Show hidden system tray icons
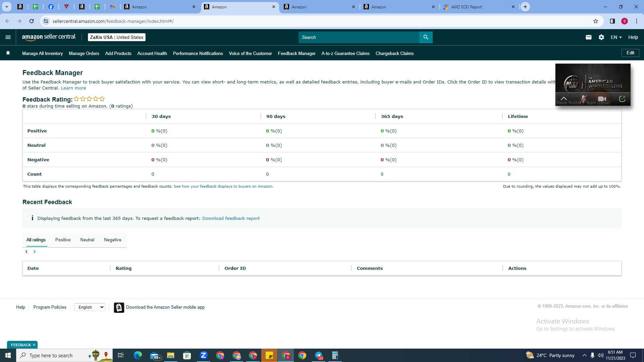 [x=584, y=355]
